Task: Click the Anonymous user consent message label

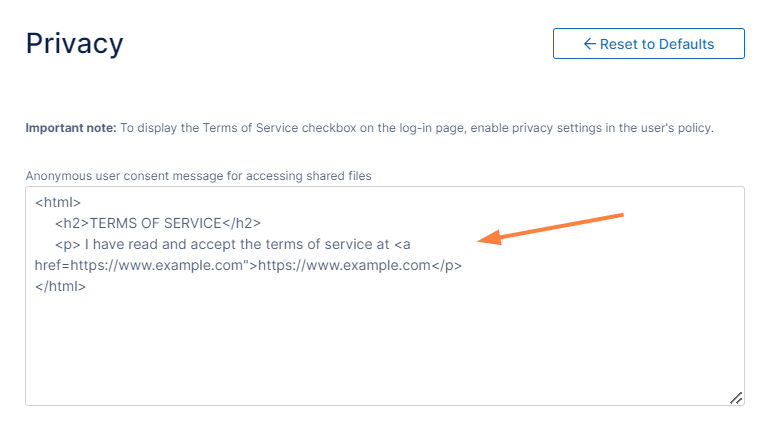Action: tap(198, 176)
